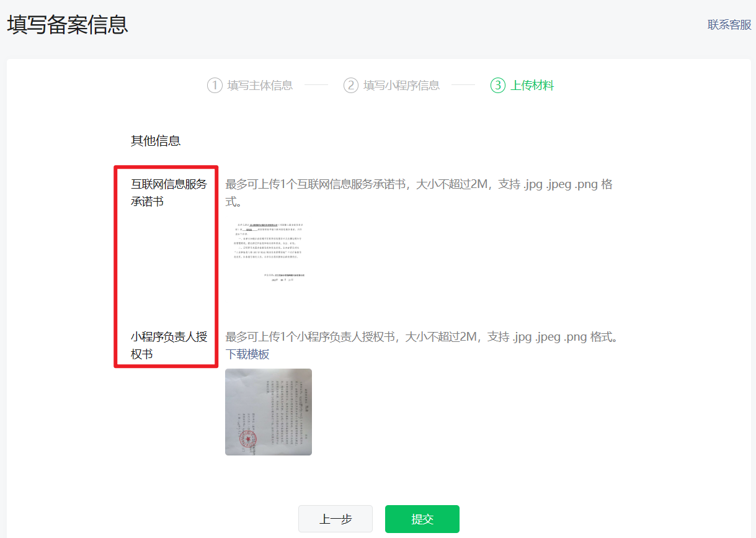Image resolution: width=756 pixels, height=538 pixels.
Task: Click the 填写备案信息 page title
Action: [x=68, y=25]
